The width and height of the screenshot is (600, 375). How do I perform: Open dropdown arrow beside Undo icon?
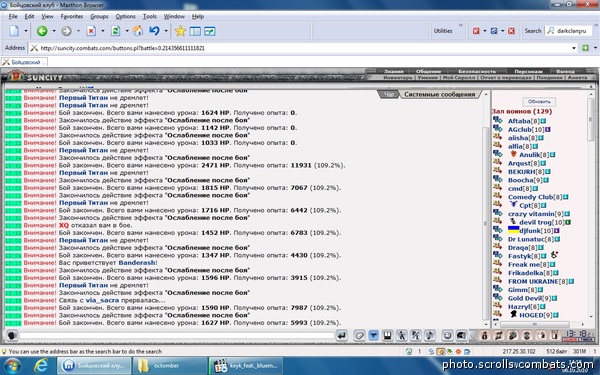pos(166,31)
